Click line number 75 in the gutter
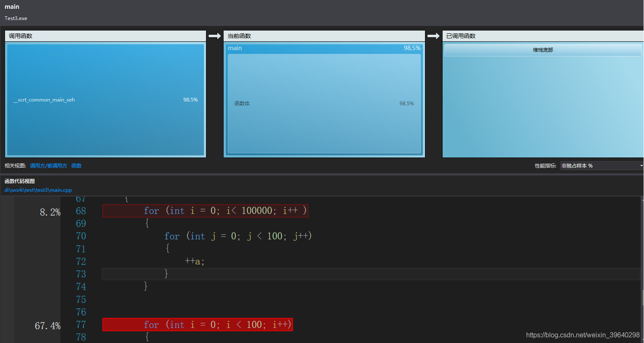644x343 pixels. 81,300
